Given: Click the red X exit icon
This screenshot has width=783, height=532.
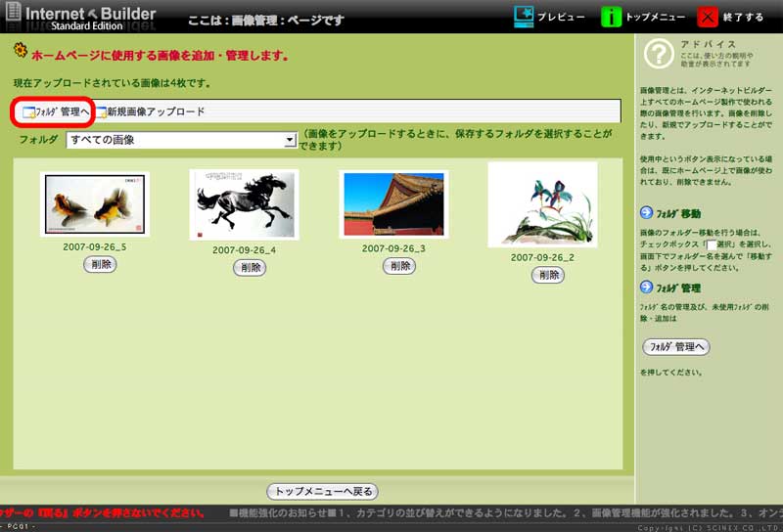Looking at the screenshot, I should tap(708, 17).
